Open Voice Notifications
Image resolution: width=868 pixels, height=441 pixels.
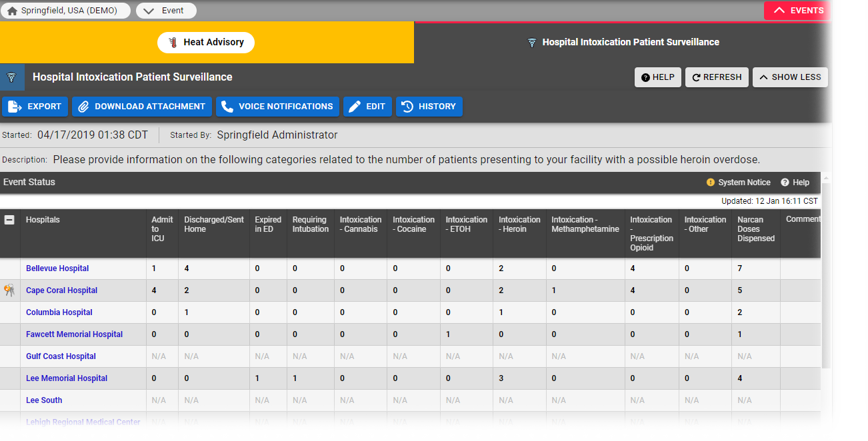[277, 107]
